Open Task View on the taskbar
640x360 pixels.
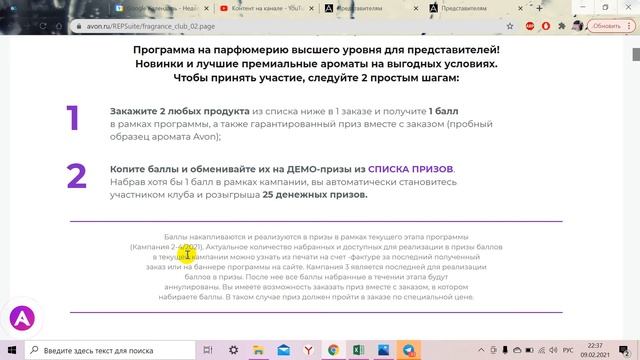click(208, 350)
